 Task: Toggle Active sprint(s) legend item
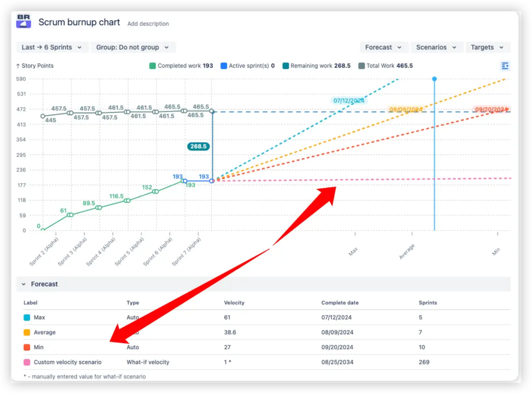247,66
